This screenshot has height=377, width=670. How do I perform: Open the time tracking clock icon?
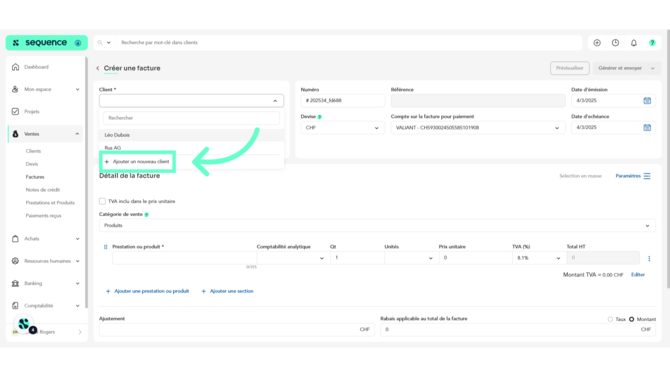[x=615, y=43]
